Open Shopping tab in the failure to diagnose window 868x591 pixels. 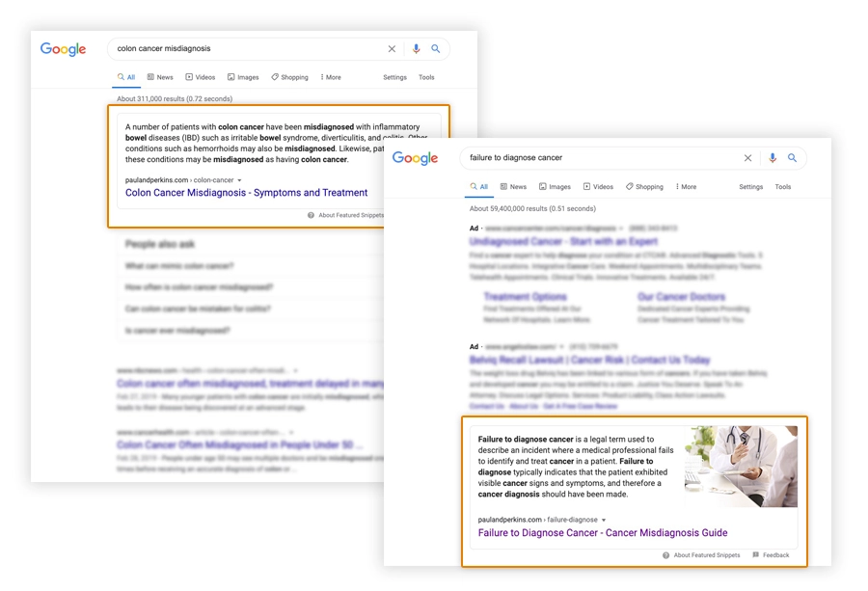644,187
